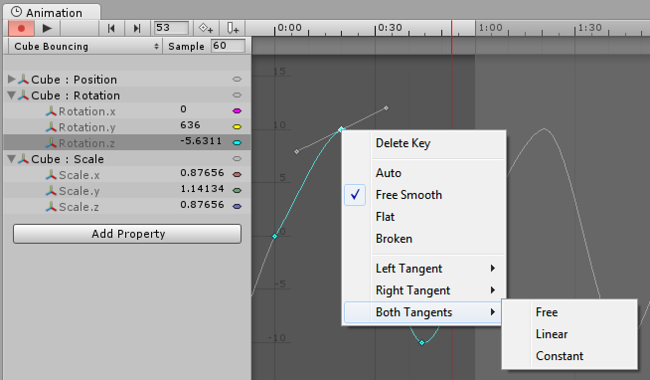Click the magenta Rotation.x curve swatch
650x380 pixels.
coord(237,111)
